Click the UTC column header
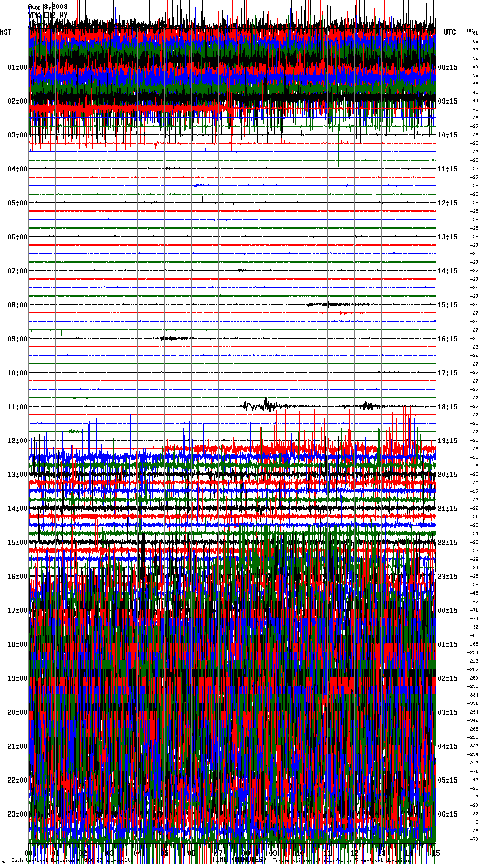481x868 pixels. coord(450,32)
